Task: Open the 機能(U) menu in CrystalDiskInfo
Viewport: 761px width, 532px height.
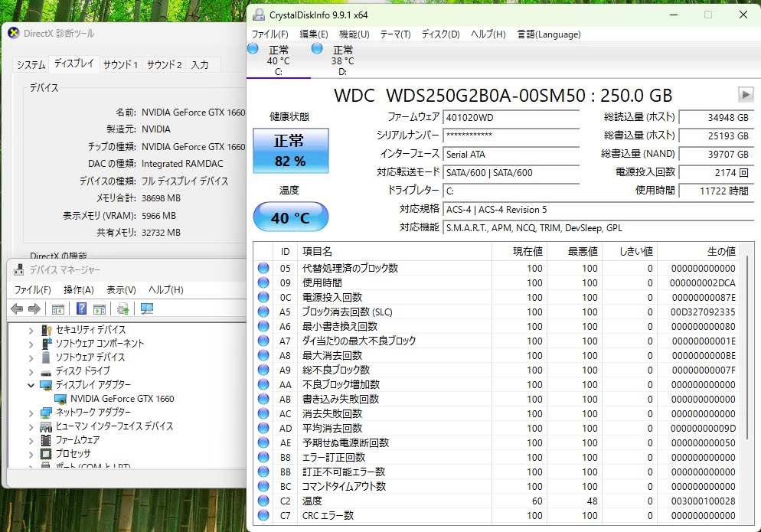Action: 354,34
